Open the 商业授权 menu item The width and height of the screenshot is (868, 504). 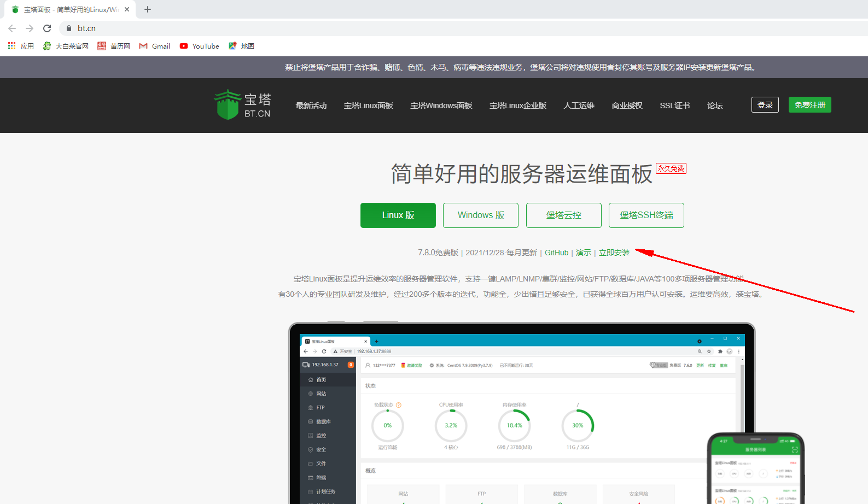[x=627, y=106]
